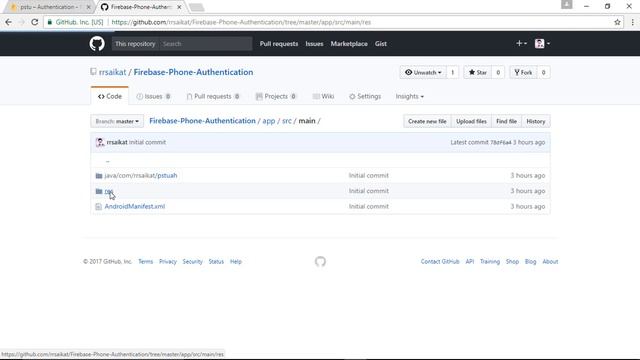Open footer Status link
The height and width of the screenshot is (360, 640).
pyautogui.click(x=216, y=262)
